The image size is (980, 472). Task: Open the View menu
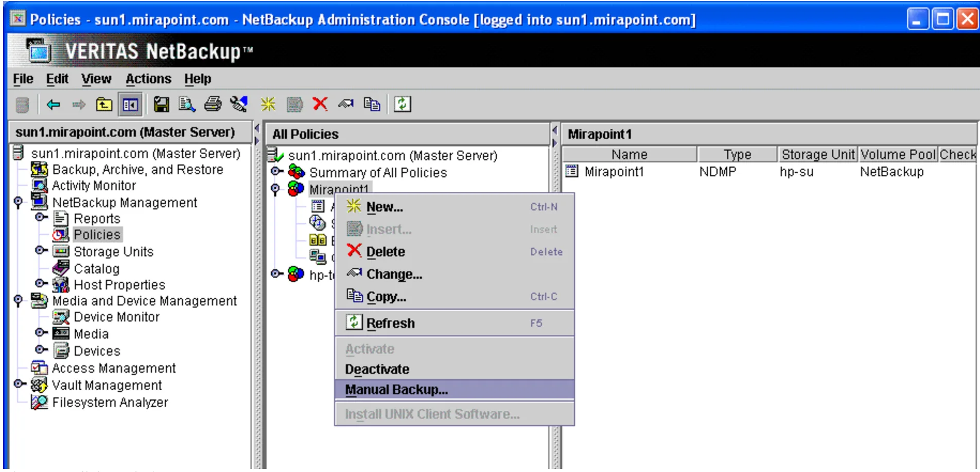[x=96, y=79]
